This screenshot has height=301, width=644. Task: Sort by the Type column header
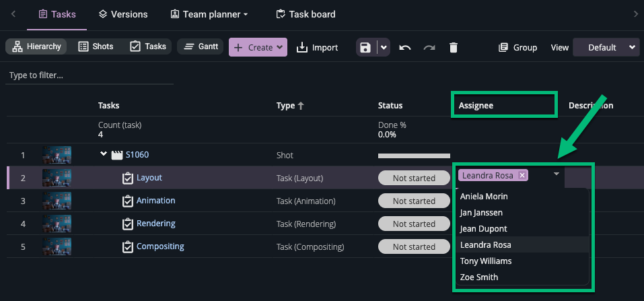click(x=285, y=106)
